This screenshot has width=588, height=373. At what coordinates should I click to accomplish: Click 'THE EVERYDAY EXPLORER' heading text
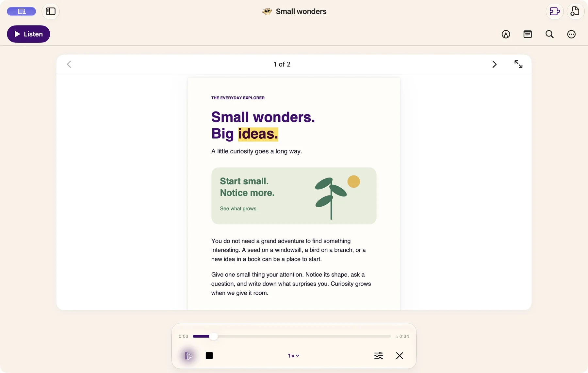point(238,98)
